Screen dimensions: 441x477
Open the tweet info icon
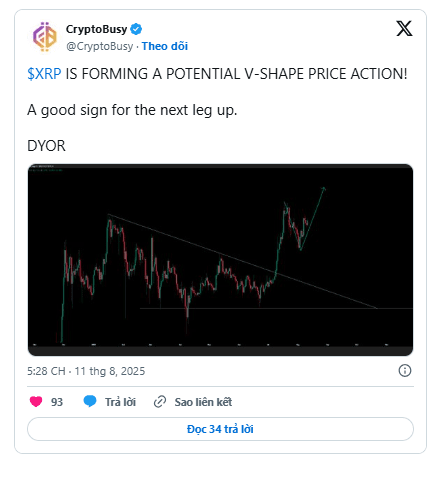[405, 370]
